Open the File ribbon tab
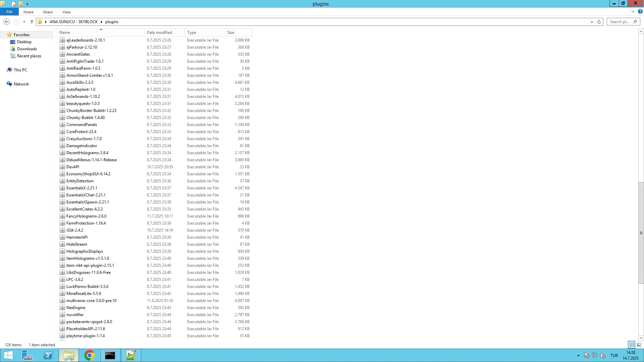Screen dimensions: 644x362 9,12
